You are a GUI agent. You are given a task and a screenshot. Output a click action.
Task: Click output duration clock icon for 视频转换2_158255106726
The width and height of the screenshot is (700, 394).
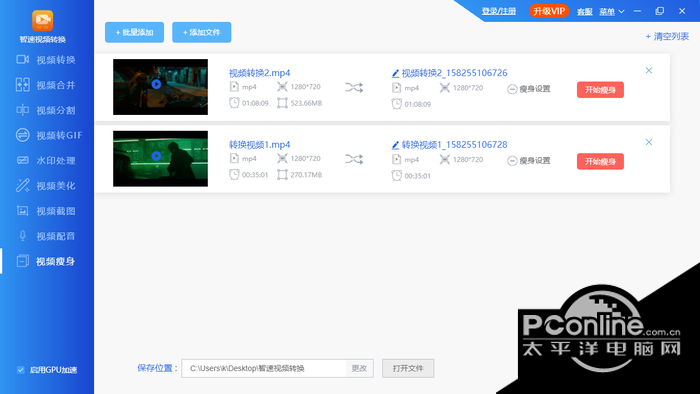(396, 104)
